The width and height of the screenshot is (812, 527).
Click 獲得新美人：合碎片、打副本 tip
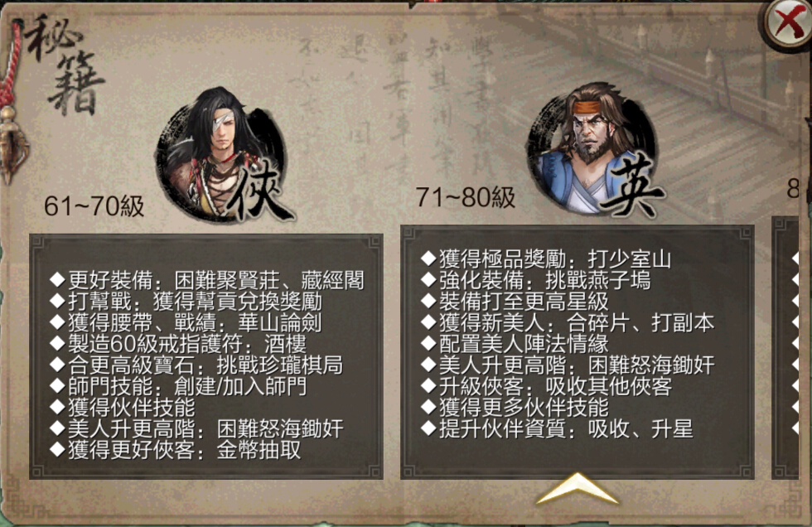tap(568, 322)
